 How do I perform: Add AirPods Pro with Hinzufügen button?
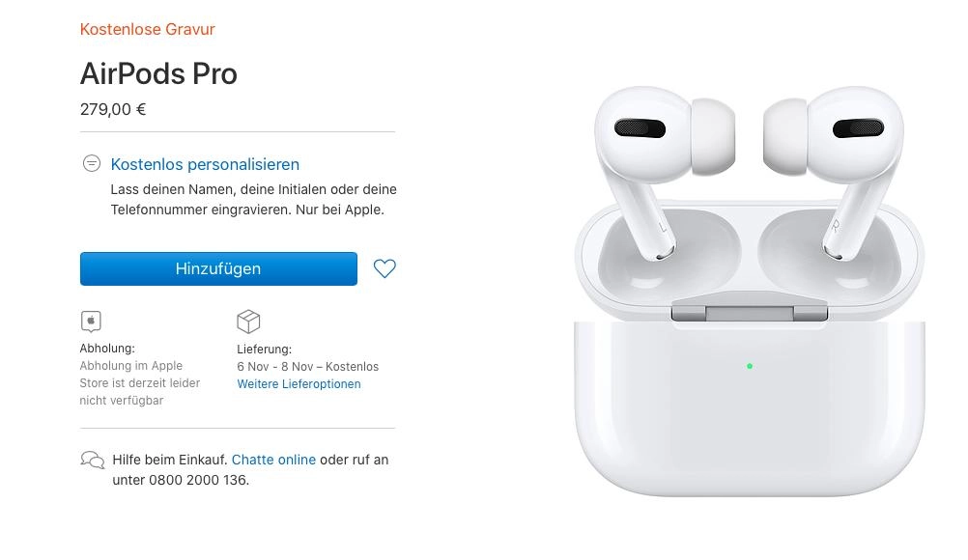point(218,269)
